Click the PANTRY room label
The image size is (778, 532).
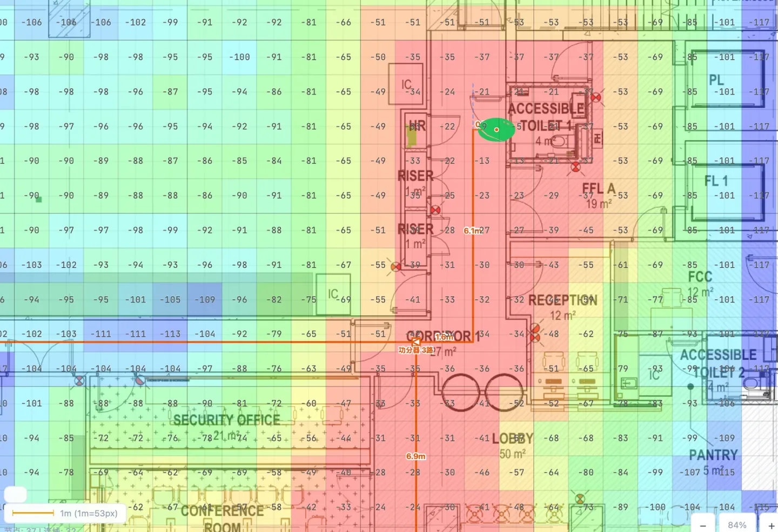pyautogui.click(x=713, y=455)
